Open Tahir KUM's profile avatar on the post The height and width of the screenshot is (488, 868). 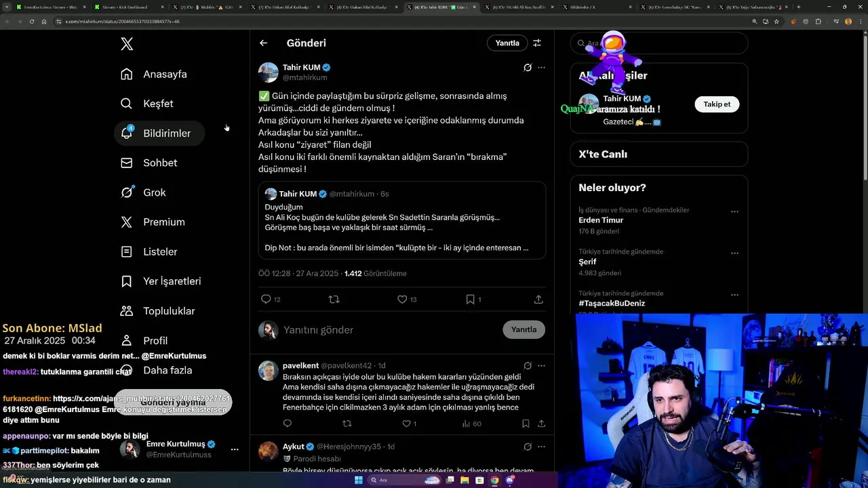269,73
